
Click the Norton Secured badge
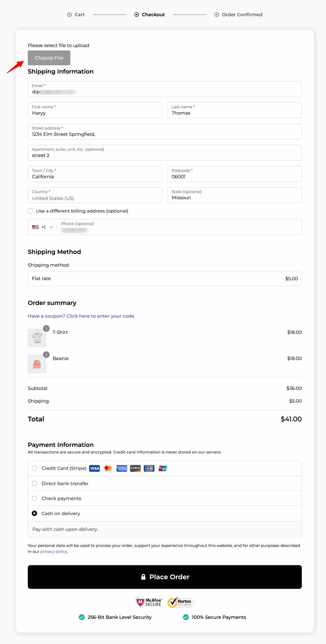point(180,602)
